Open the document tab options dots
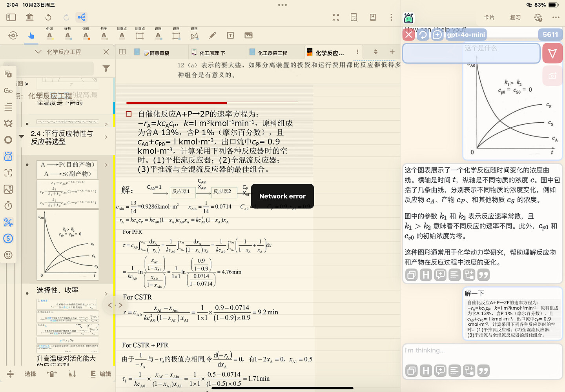Screen dimensions: 565x392 click(357, 52)
